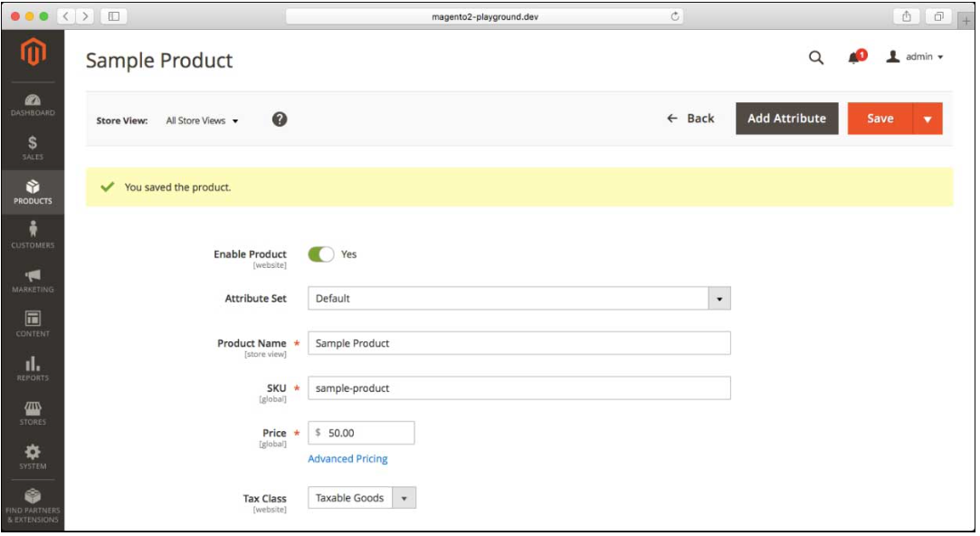Click into the SKU input field
The height and width of the screenshot is (536, 980).
519,388
